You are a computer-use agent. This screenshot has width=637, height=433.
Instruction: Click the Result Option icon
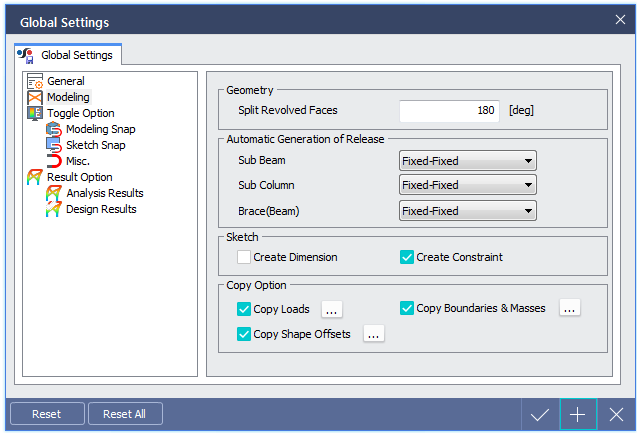(35, 177)
